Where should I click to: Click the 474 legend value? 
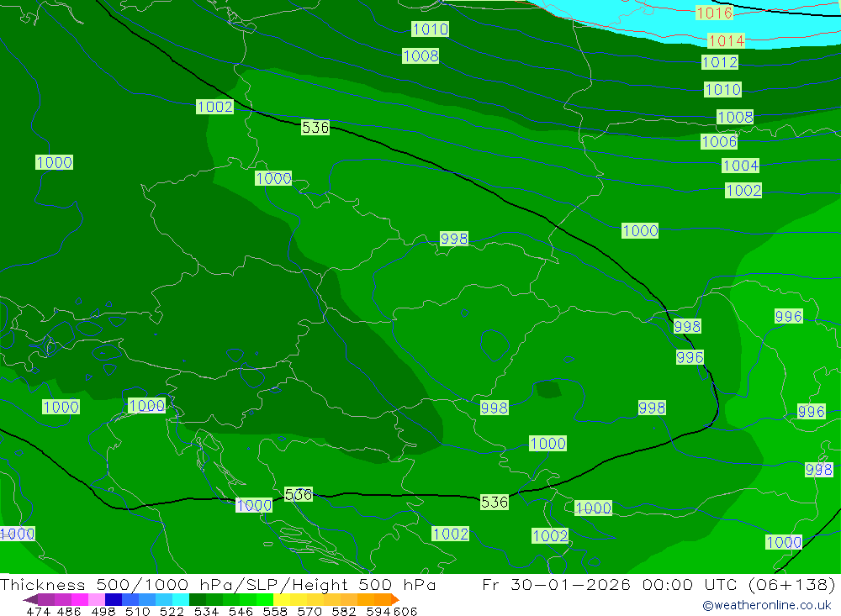(x=38, y=611)
